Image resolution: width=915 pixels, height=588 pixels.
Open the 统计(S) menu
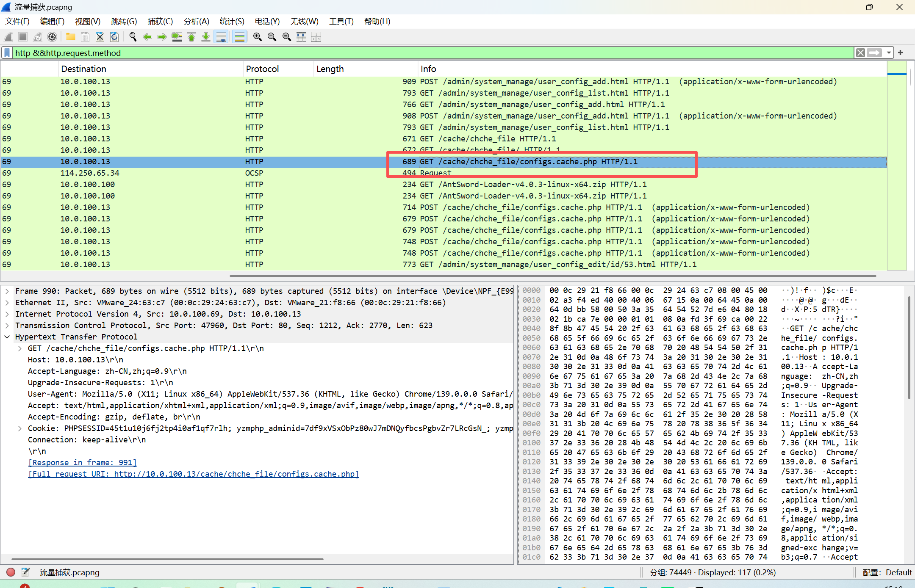click(x=232, y=22)
